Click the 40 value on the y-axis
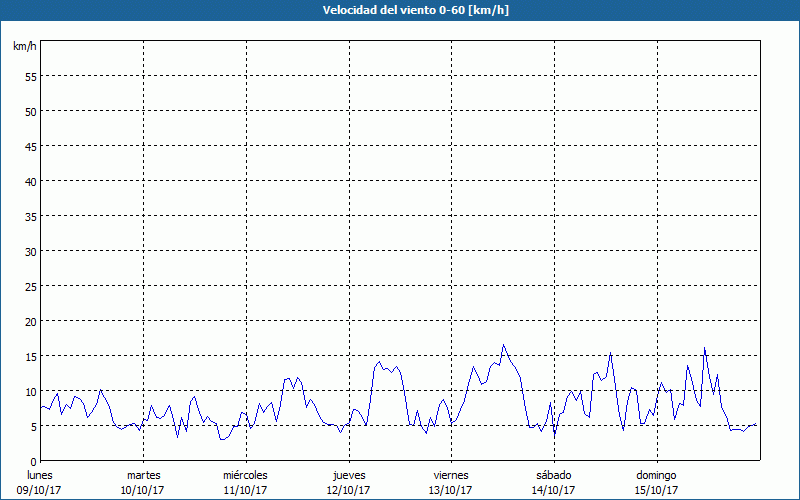The image size is (800, 500). coord(30,181)
